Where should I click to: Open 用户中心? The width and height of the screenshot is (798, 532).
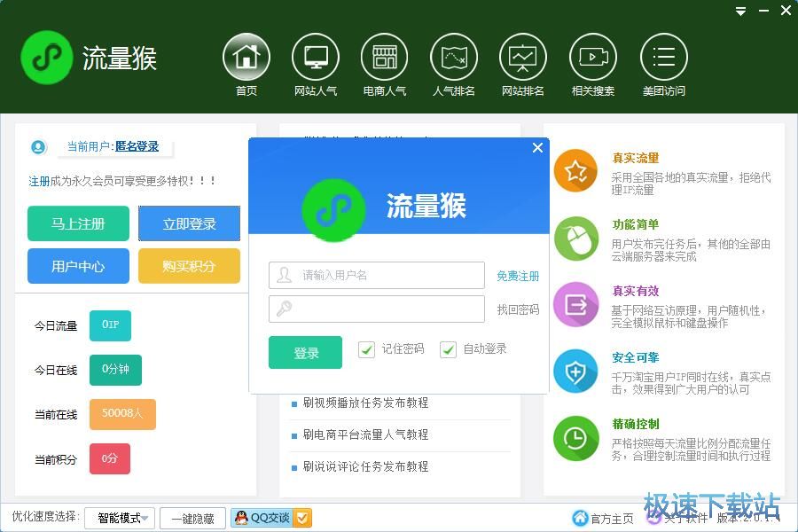pyautogui.click(x=78, y=266)
